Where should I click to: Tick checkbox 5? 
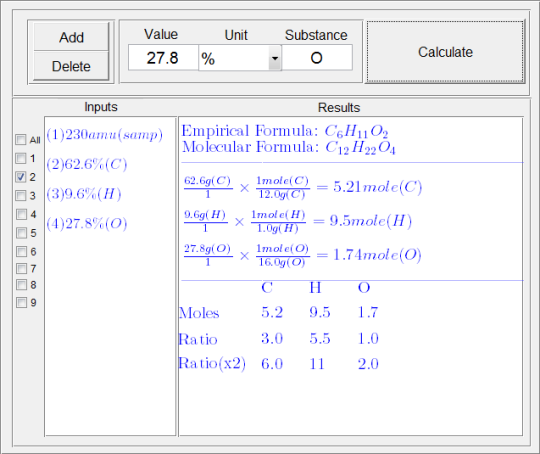(x=21, y=233)
